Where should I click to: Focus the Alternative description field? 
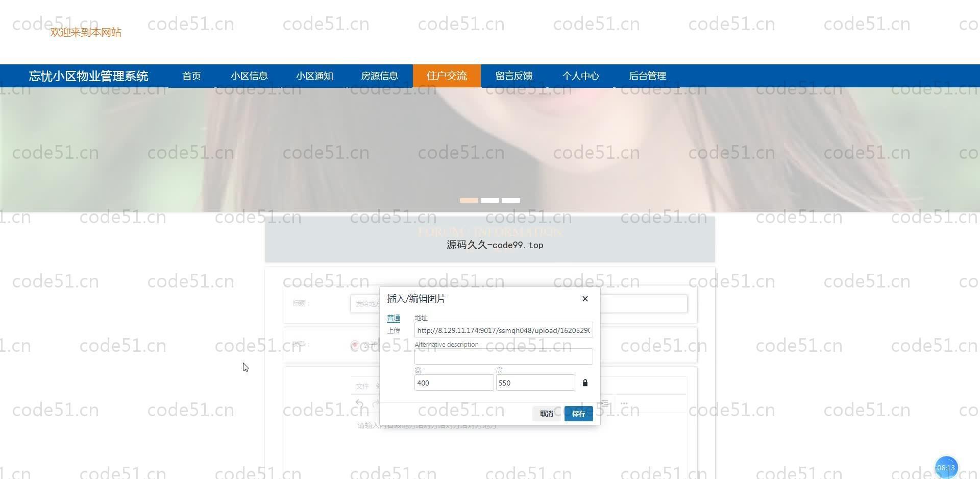click(x=503, y=356)
